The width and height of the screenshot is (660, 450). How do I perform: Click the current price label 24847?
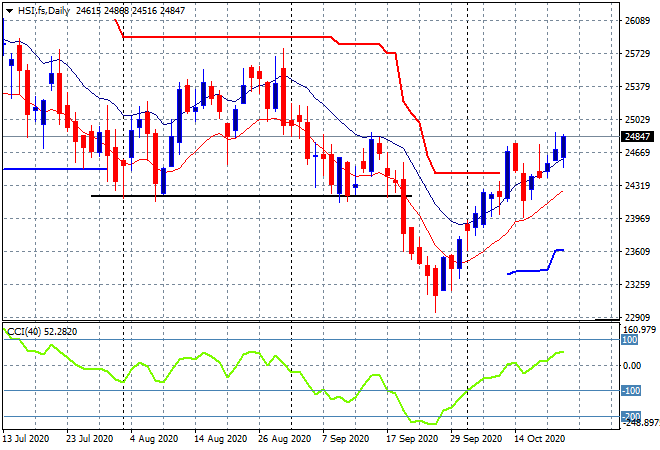[637, 136]
